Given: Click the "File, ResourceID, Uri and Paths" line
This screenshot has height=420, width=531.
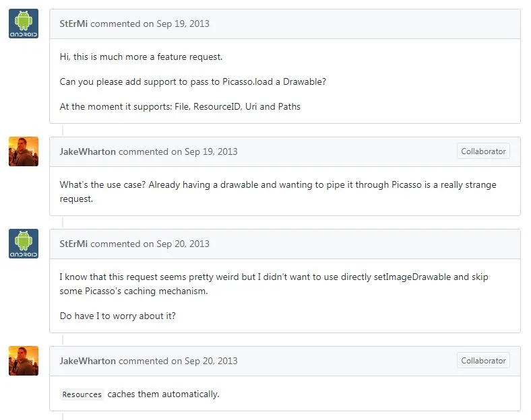Looking at the screenshot, I should click(180, 106).
